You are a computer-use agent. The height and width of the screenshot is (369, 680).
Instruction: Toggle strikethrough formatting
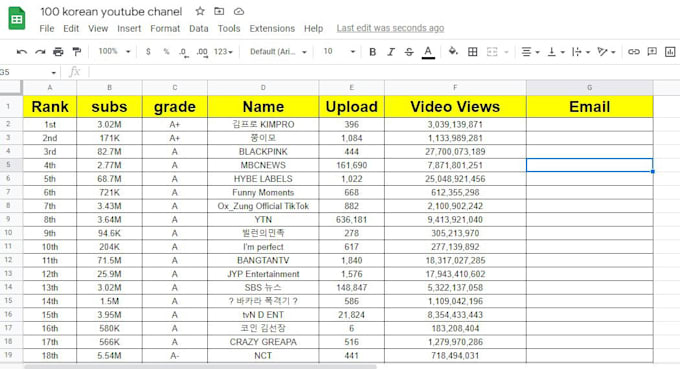[409, 52]
